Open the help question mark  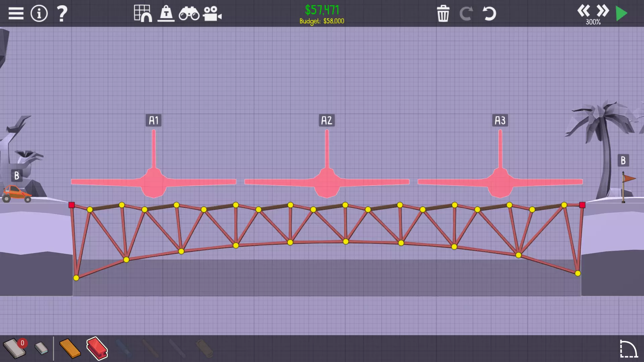click(62, 14)
